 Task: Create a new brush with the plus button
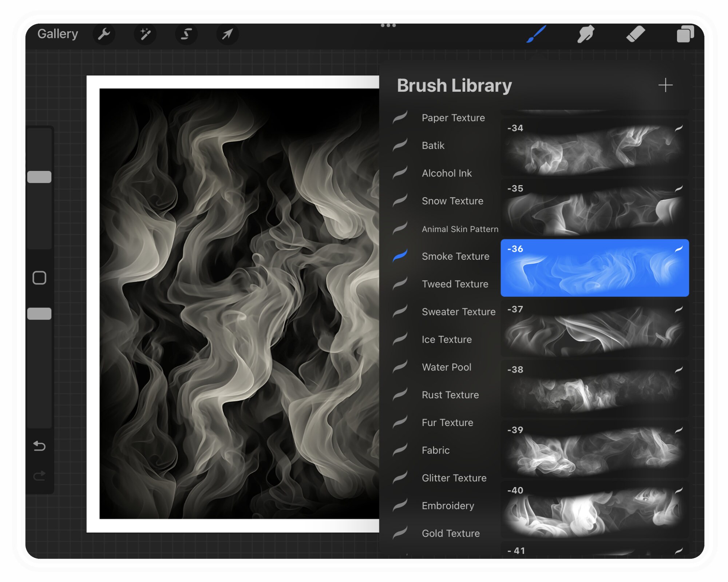666,85
